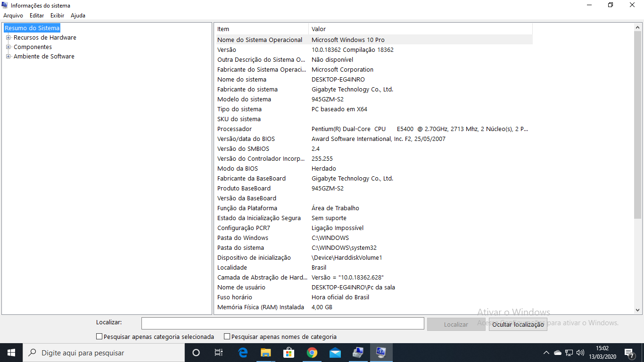Enable Pesquisar apenas nomes de categoria checkbox

point(227,337)
